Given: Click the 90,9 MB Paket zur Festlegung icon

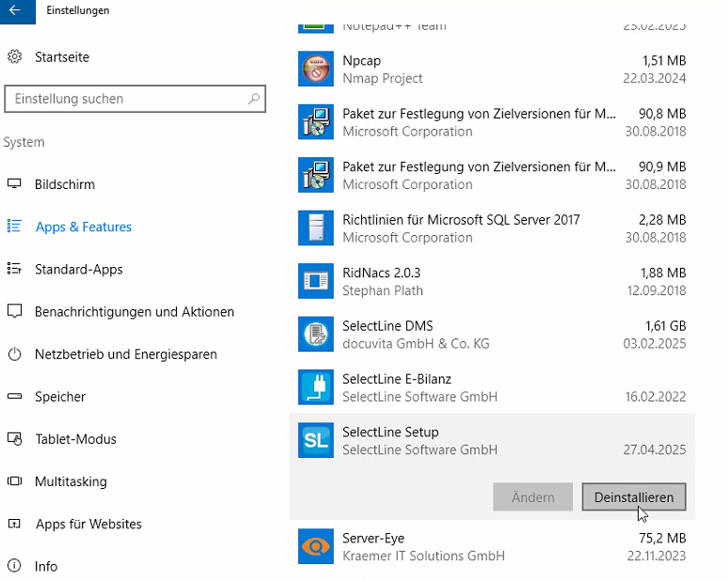Looking at the screenshot, I should [316, 175].
